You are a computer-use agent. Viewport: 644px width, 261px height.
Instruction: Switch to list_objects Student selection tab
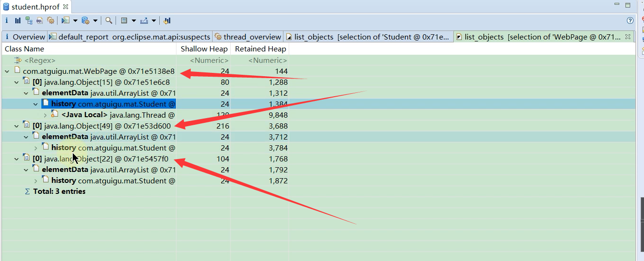pyautogui.click(x=368, y=37)
